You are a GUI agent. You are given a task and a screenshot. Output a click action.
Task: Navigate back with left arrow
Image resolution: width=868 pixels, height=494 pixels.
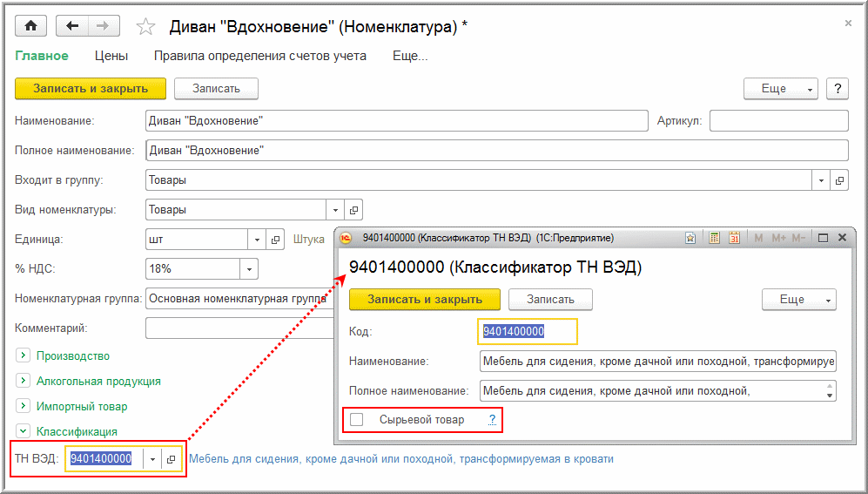72,26
